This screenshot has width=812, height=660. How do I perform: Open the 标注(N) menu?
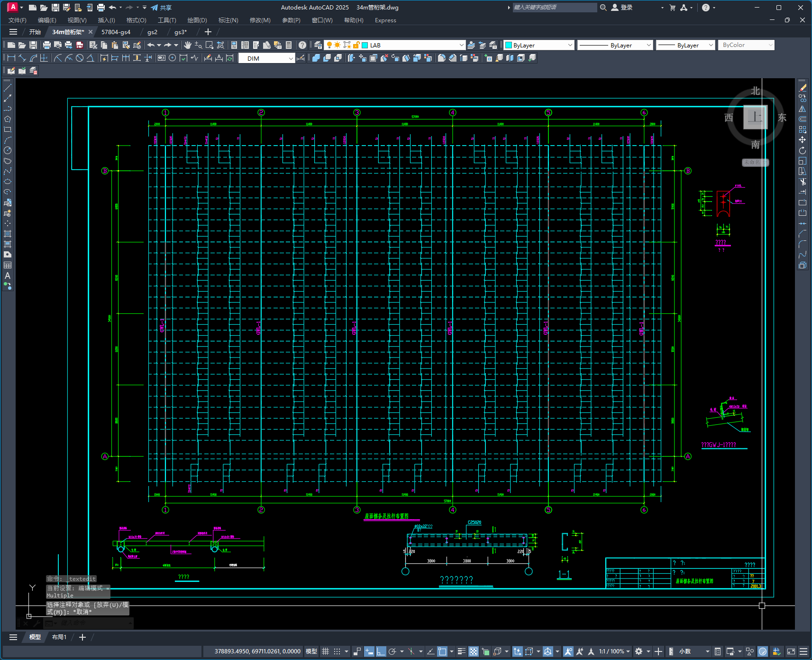(228, 20)
